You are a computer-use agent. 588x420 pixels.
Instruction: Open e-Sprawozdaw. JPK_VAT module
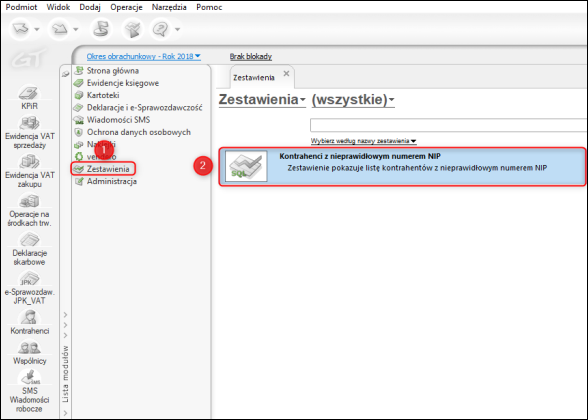click(x=30, y=288)
